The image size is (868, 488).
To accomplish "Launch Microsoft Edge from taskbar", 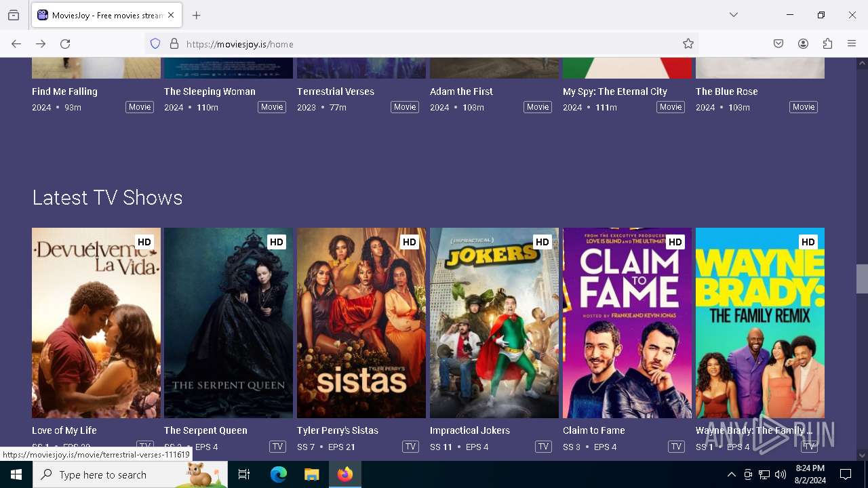I will (279, 474).
